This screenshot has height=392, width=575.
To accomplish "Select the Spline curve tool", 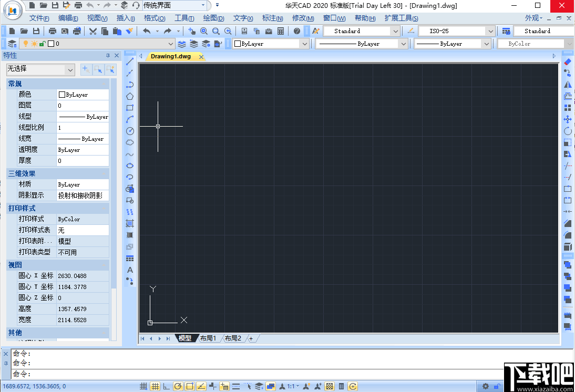I will point(130,154).
